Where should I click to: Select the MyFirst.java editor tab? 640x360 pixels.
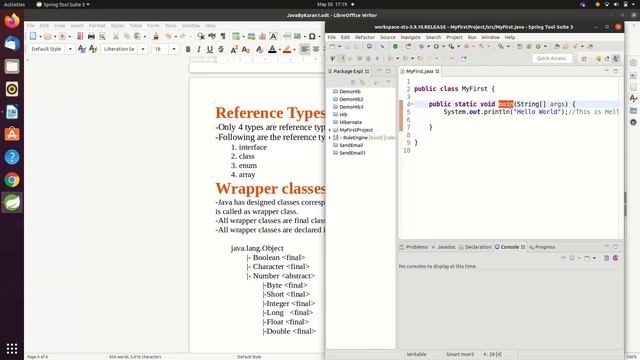click(420, 71)
